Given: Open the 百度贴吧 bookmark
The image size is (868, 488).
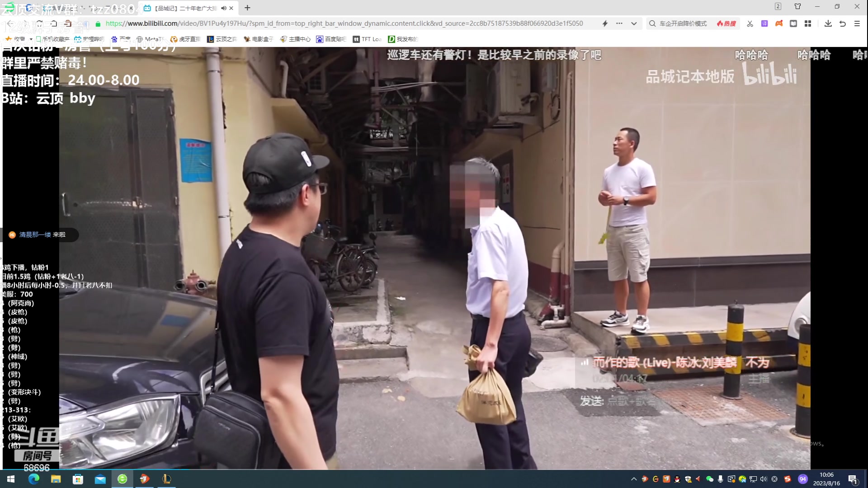Looking at the screenshot, I should [x=331, y=39].
